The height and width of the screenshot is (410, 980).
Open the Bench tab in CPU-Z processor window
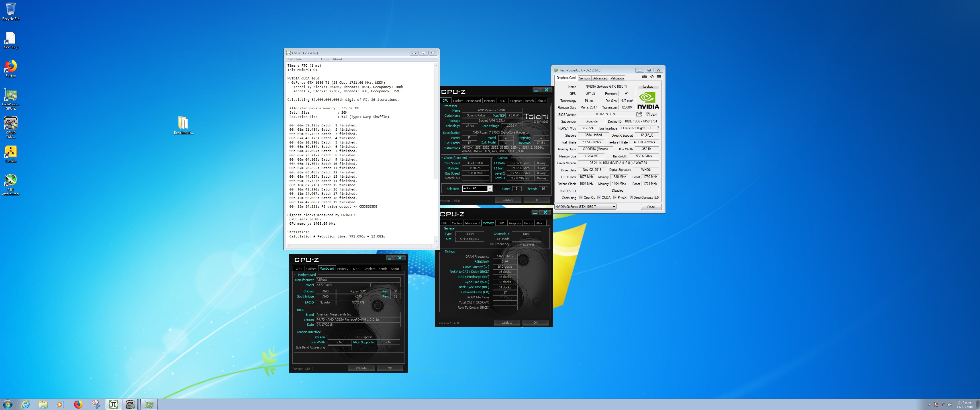point(529,101)
